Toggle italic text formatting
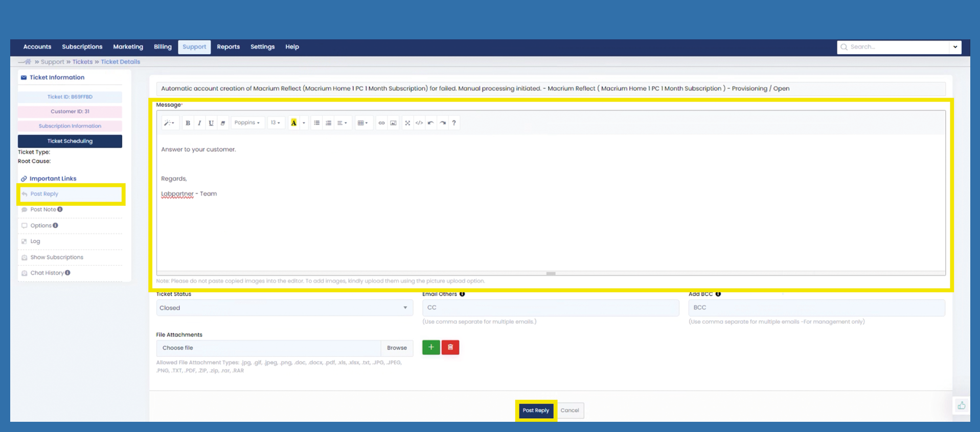Viewport: 980px width, 432px height. pos(199,123)
